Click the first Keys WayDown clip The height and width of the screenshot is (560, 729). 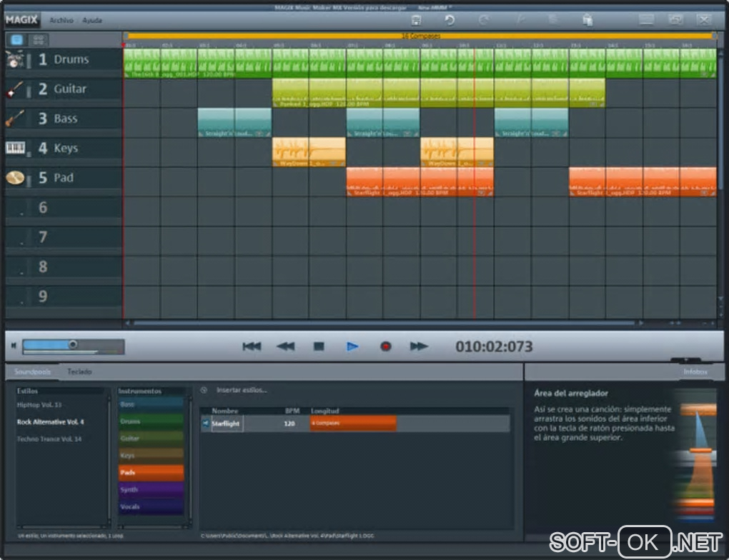pyautogui.click(x=309, y=152)
